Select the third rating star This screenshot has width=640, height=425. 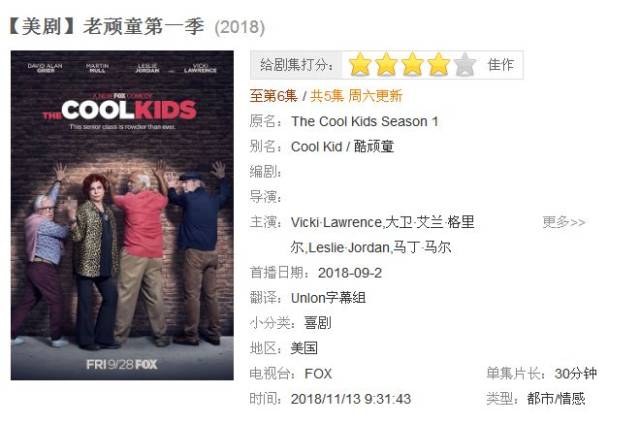tap(413, 65)
